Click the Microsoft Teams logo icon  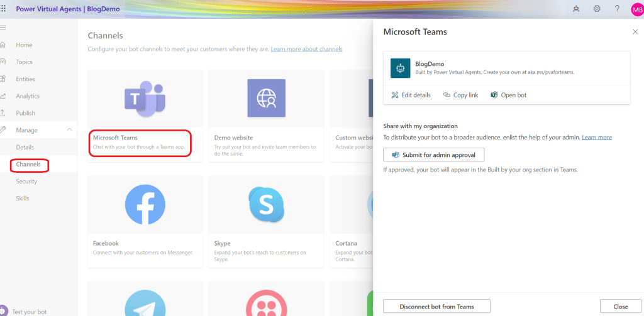[145, 99]
